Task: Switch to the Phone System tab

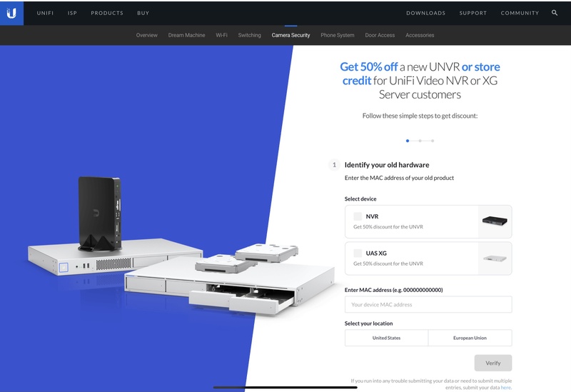Action: click(337, 35)
